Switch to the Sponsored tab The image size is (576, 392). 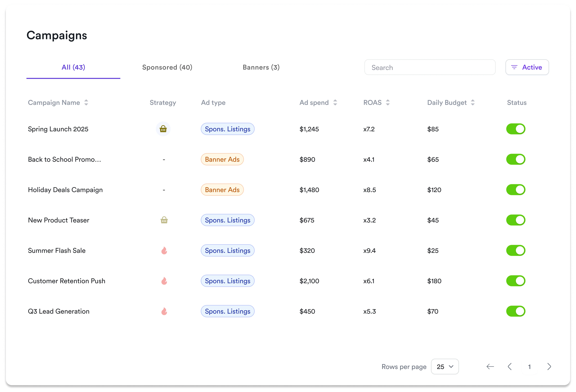(x=167, y=67)
